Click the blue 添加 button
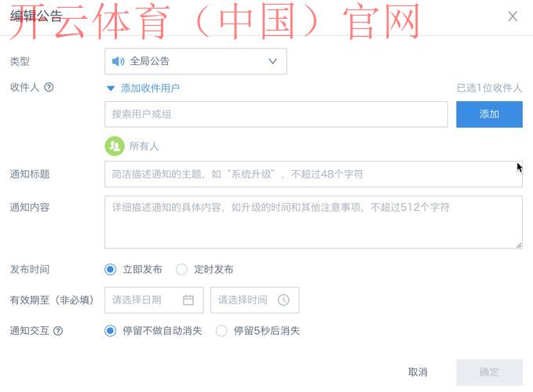 [x=489, y=114]
